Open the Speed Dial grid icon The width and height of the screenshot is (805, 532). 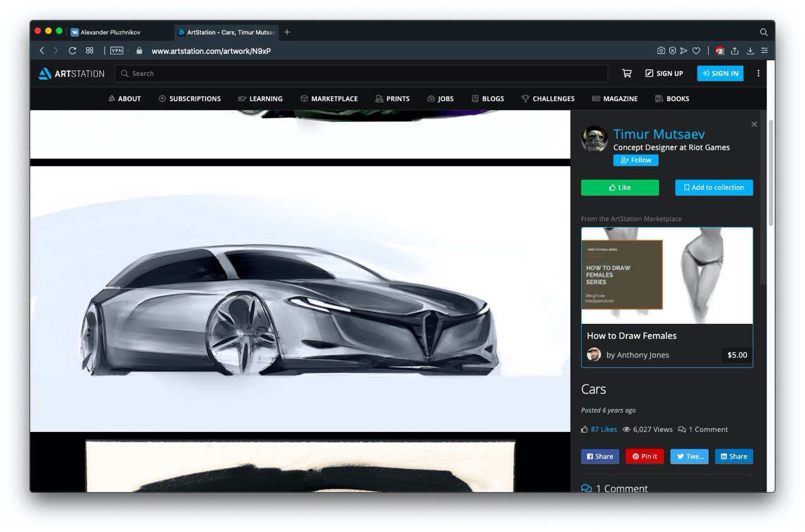click(x=90, y=50)
